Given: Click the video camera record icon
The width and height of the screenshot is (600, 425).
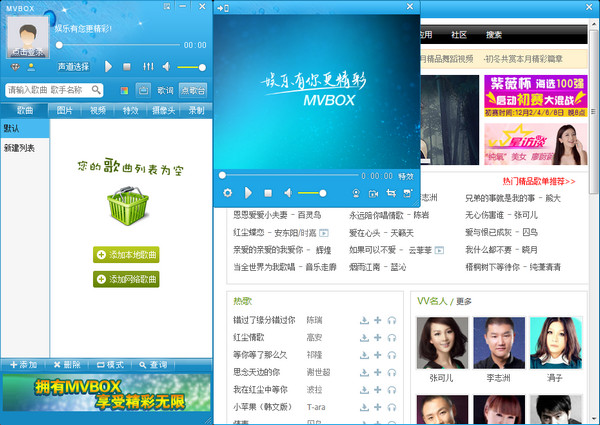Looking at the screenshot, I should (x=373, y=192).
